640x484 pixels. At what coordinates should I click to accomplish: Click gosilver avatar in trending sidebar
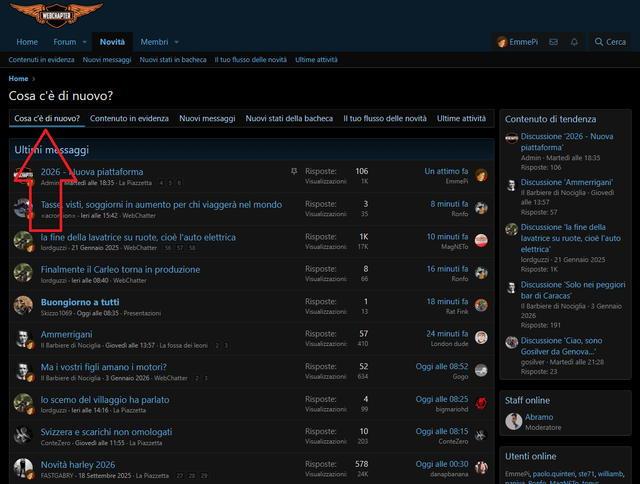point(511,342)
